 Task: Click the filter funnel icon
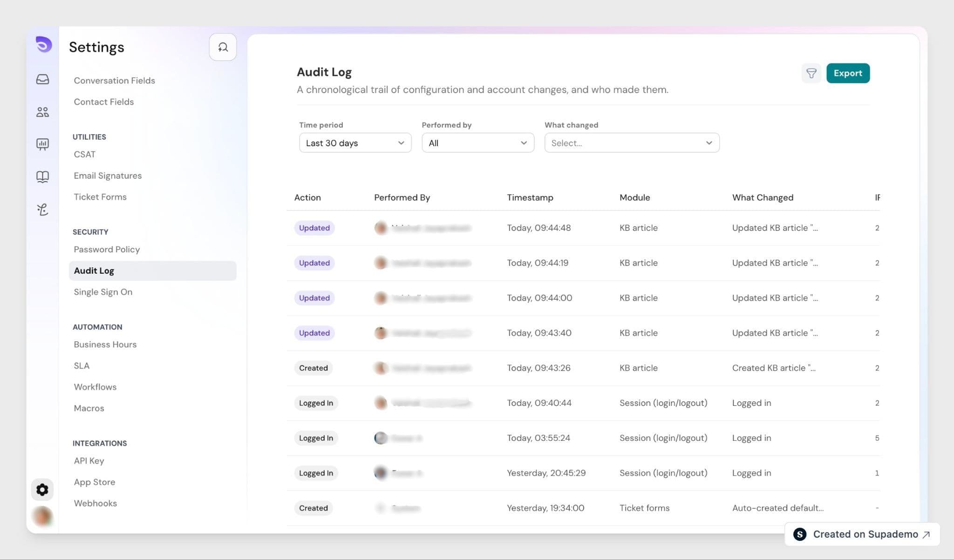click(x=811, y=73)
